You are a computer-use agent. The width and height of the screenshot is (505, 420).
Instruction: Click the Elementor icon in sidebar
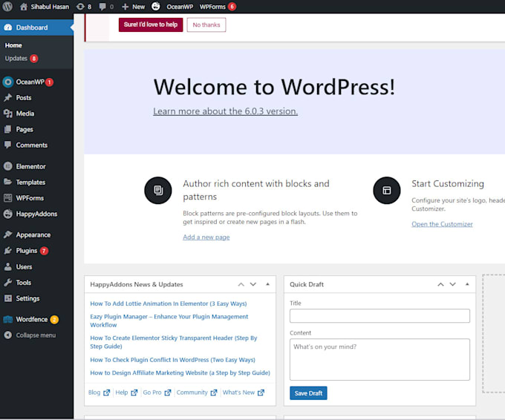(x=8, y=166)
